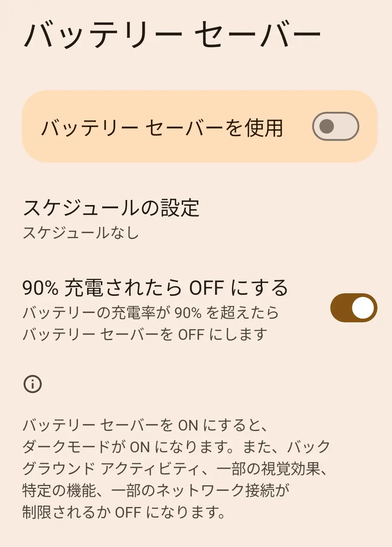Screen dimensions: 392x547
Task: Tap the empty left edge of the orange card
Action: click(x=31, y=126)
